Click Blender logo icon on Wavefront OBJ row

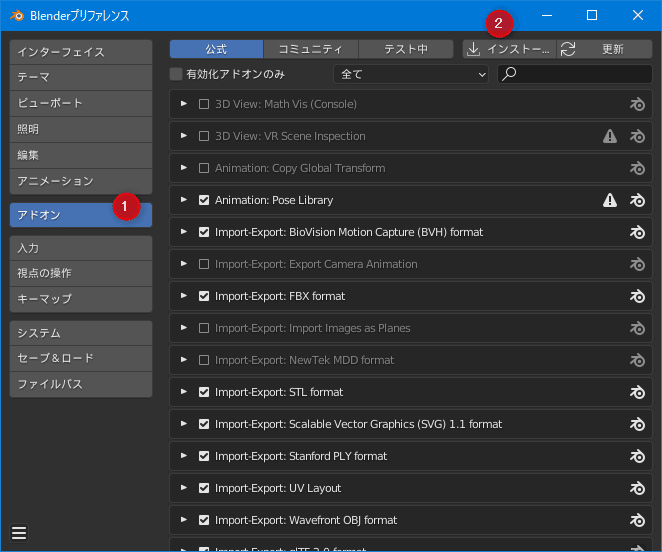637,520
